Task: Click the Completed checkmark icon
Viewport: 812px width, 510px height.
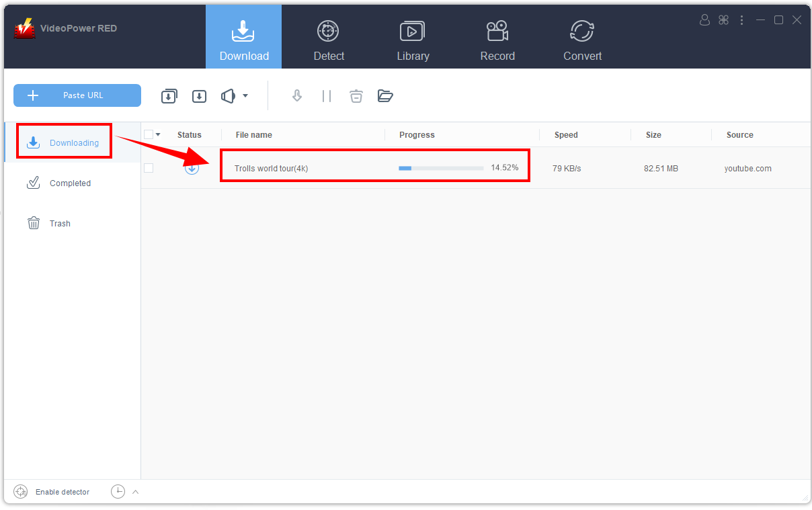Action: tap(33, 183)
